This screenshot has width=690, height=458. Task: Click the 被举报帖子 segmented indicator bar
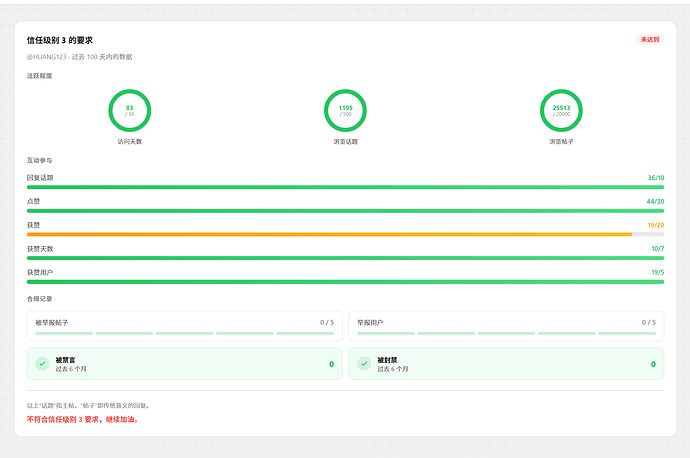[184, 333]
